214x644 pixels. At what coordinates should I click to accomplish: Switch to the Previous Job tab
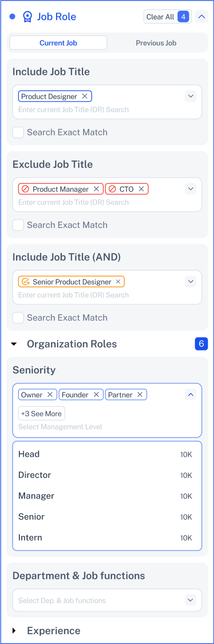click(156, 43)
